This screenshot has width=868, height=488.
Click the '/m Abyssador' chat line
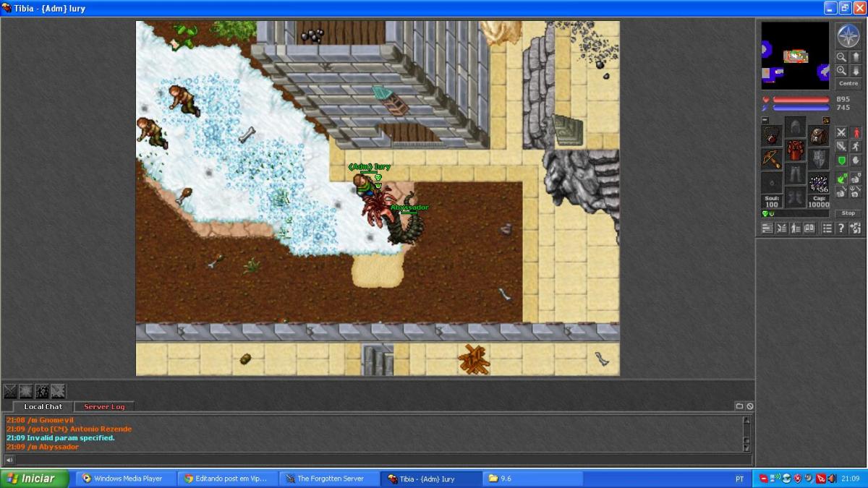[43, 447]
